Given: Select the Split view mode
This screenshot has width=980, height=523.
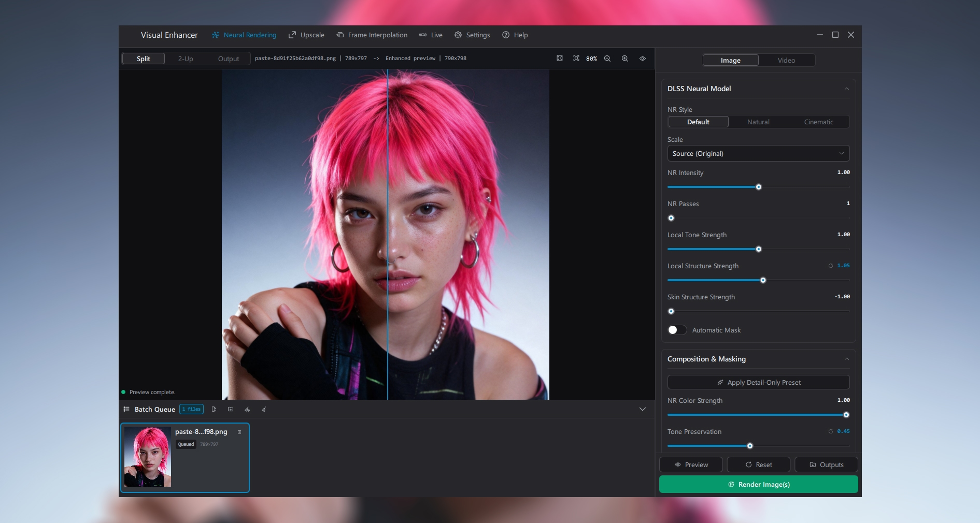Looking at the screenshot, I should tap(144, 59).
